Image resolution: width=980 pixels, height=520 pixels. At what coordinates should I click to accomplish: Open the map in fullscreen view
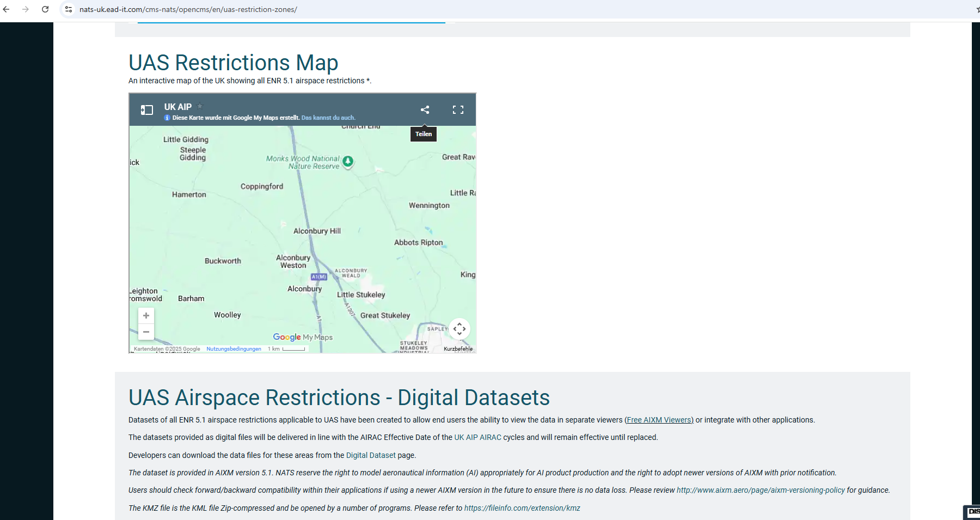click(458, 110)
